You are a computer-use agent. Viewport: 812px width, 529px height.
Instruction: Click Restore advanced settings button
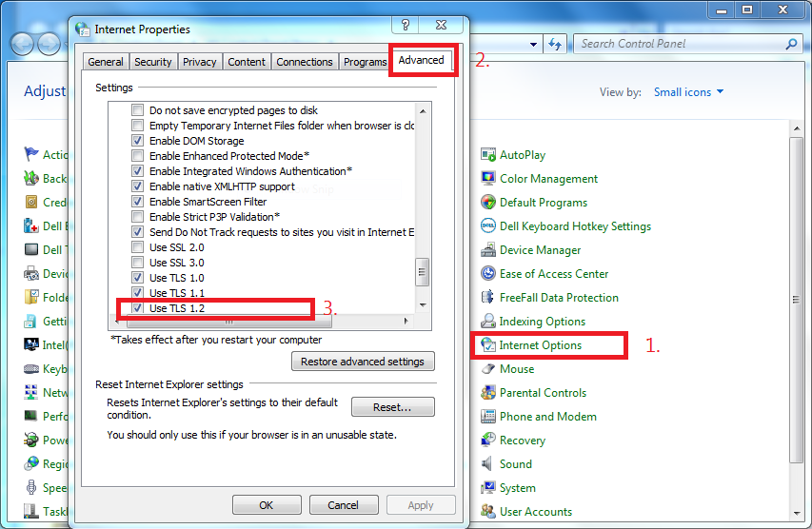pyautogui.click(x=363, y=362)
